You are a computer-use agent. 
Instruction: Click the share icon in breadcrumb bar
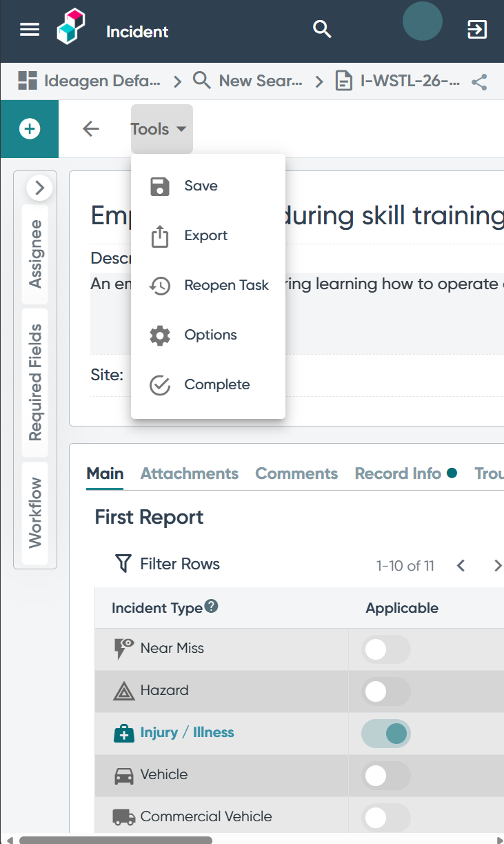479,82
